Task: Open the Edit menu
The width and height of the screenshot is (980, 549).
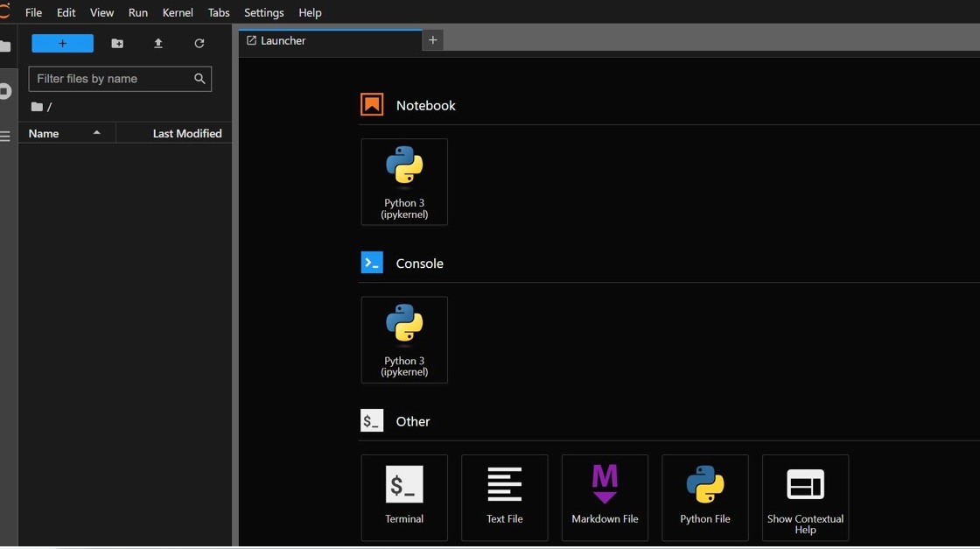Action: [66, 12]
